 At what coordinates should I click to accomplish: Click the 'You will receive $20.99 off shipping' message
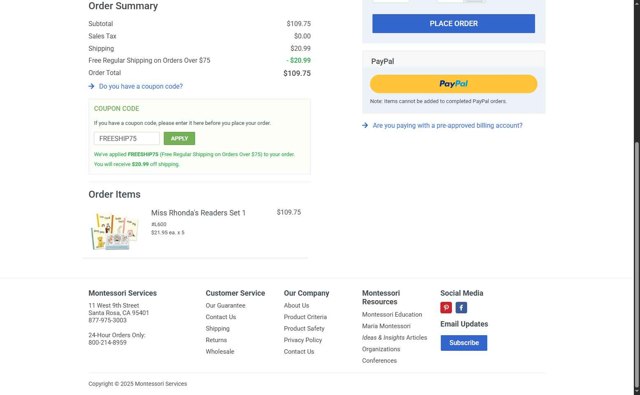[x=137, y=164]
